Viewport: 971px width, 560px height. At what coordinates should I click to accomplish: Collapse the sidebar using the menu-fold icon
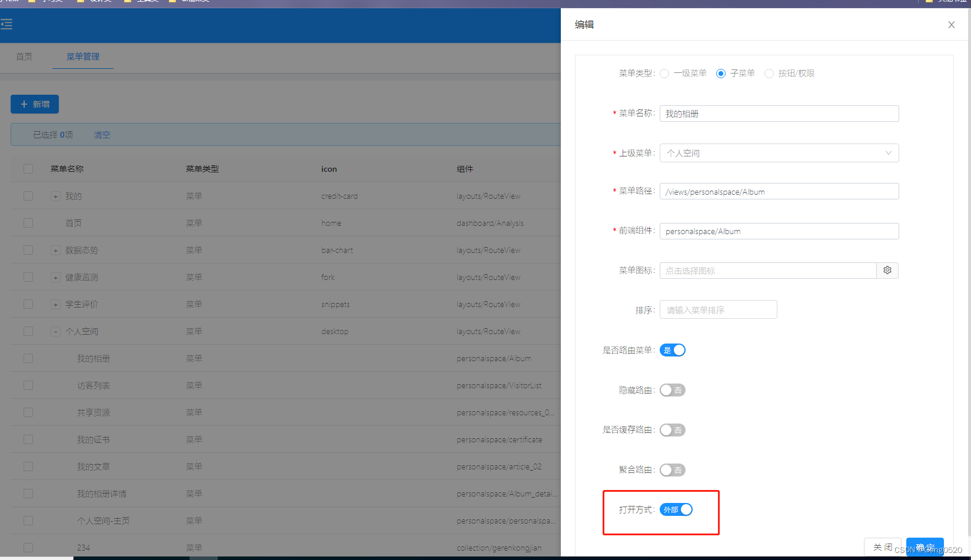(6, 24)
